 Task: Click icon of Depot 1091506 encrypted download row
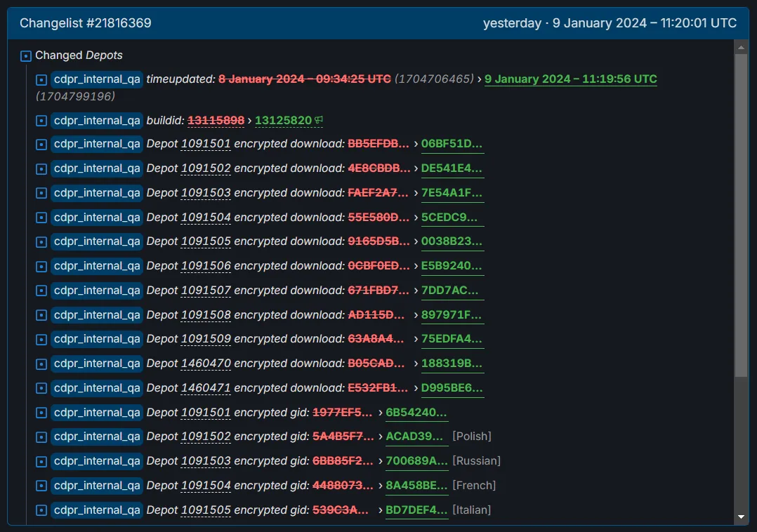click(x=41, y=266)
